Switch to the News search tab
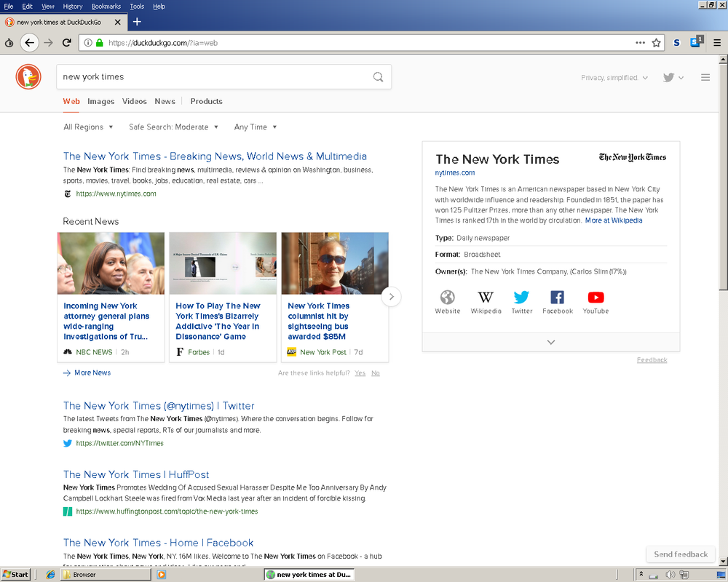Screen dimensions: 728x582 [x=165, y=101]
